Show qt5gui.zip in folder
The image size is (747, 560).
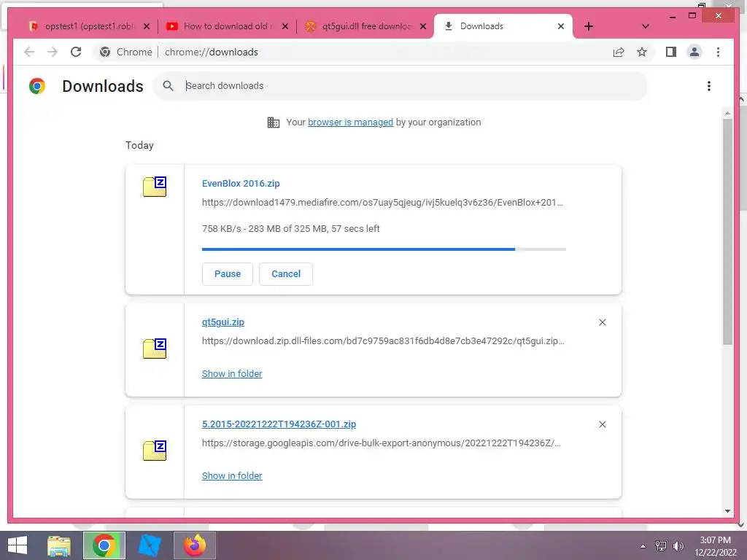232,374
